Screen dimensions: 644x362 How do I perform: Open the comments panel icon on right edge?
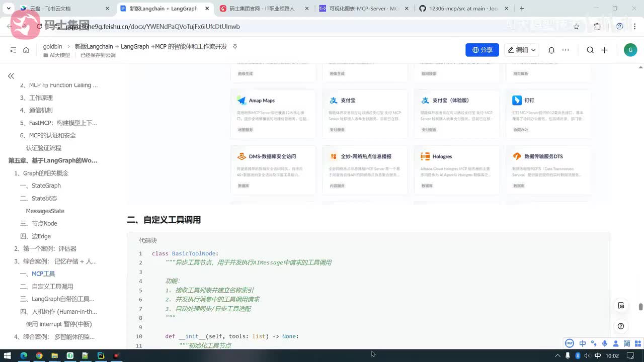(x=621, y=305)
